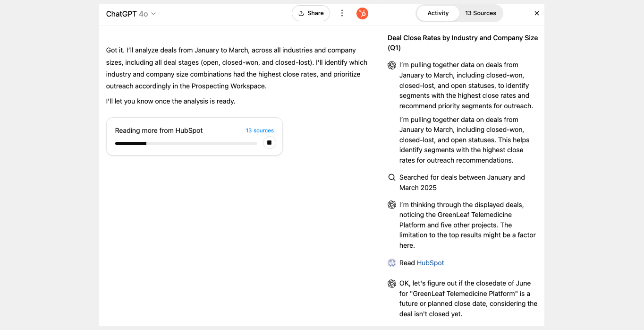
Task: Click OpenAI icon beside 'I'm thinking through' entry
Action: 391,205
